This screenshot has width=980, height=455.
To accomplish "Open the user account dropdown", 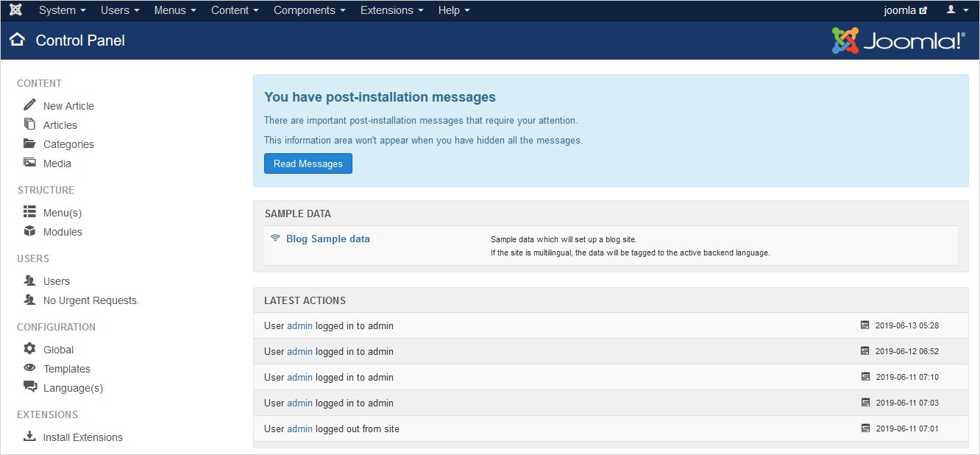I will [957, 10].
